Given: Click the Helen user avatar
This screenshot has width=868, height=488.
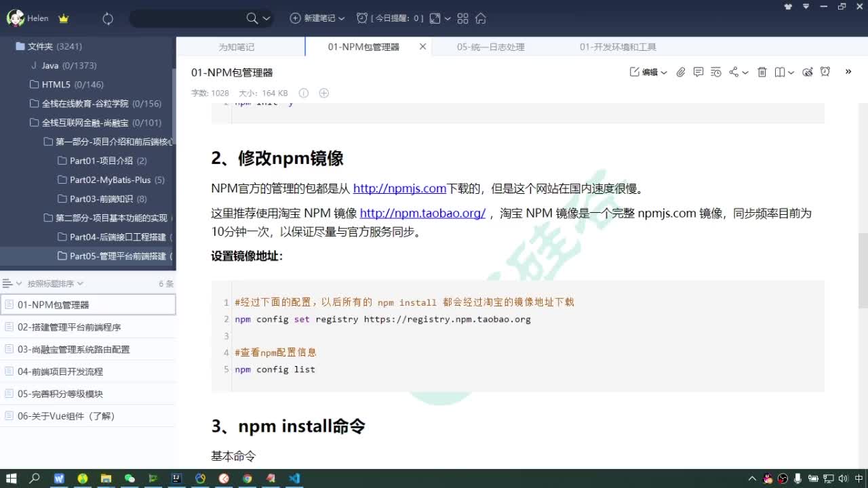Looking at the screenshot, I should point(15,18).
